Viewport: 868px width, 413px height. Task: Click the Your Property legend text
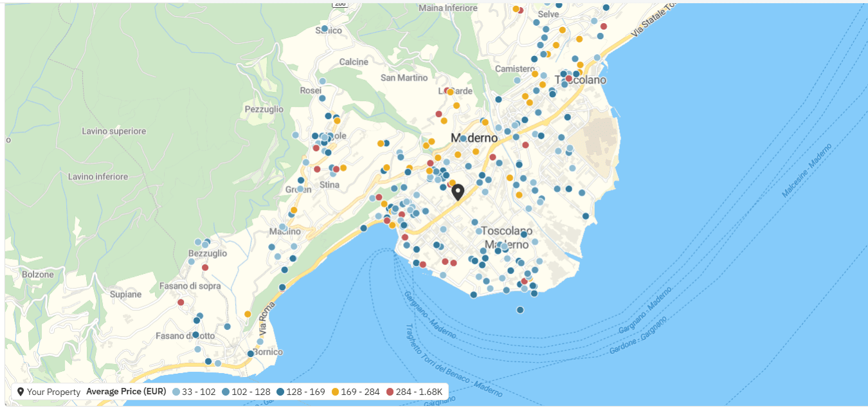53,392
